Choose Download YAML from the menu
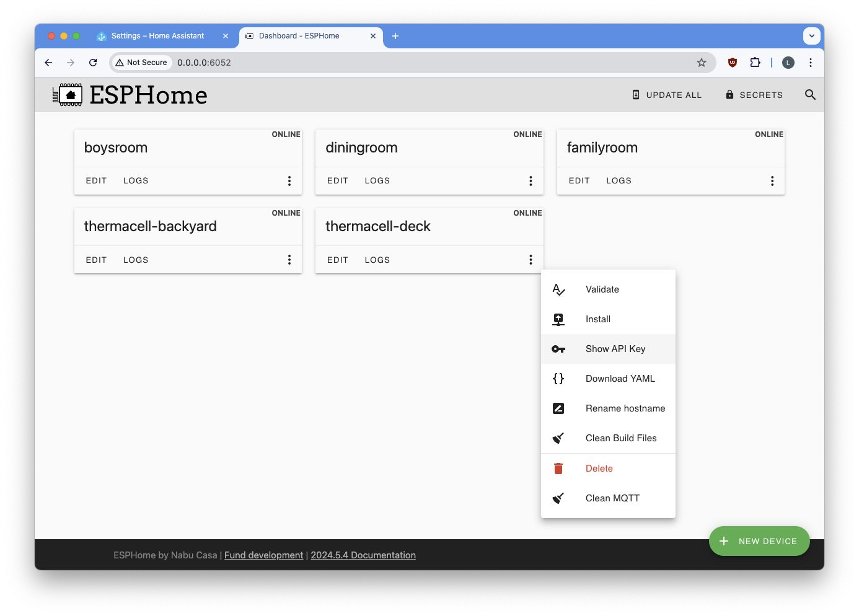The width and height of the screenshot is (859, 616). [x=608, y=379]
